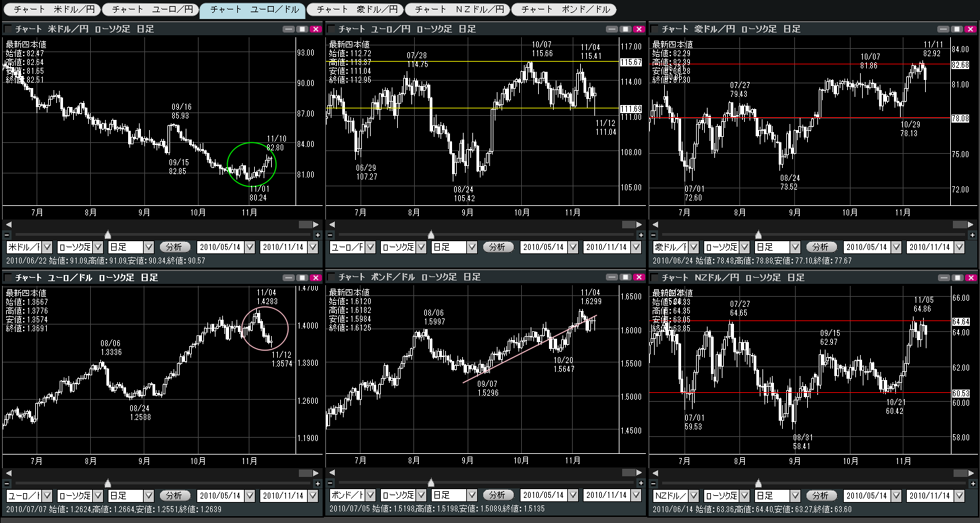Select the チャート ポンド/ドル tab
This screenshot has width=980, height=523.
tap(563, 9)
